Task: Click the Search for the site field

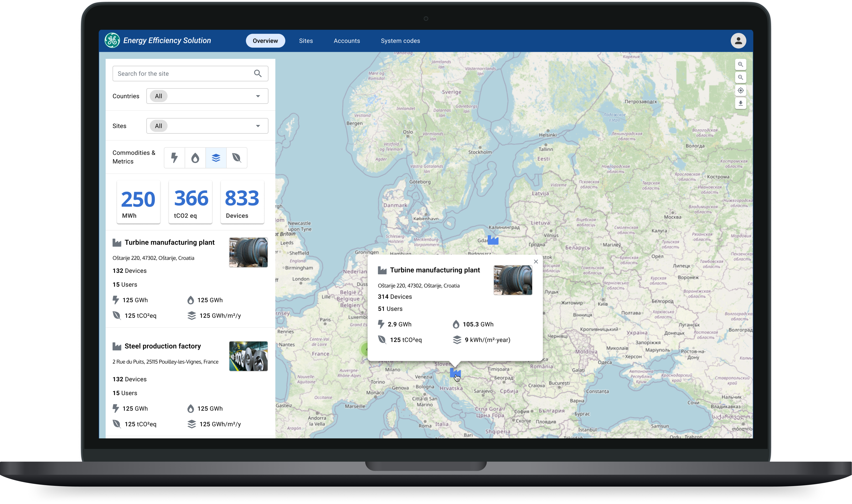Action: click(190, 73)
